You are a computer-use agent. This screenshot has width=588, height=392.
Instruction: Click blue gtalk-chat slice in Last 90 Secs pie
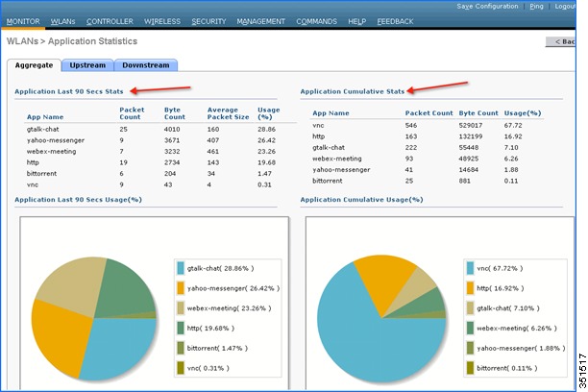(120, 347)
